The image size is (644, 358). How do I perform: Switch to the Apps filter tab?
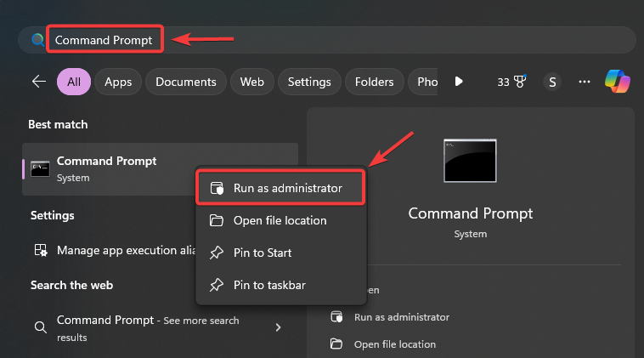(118, 82)
